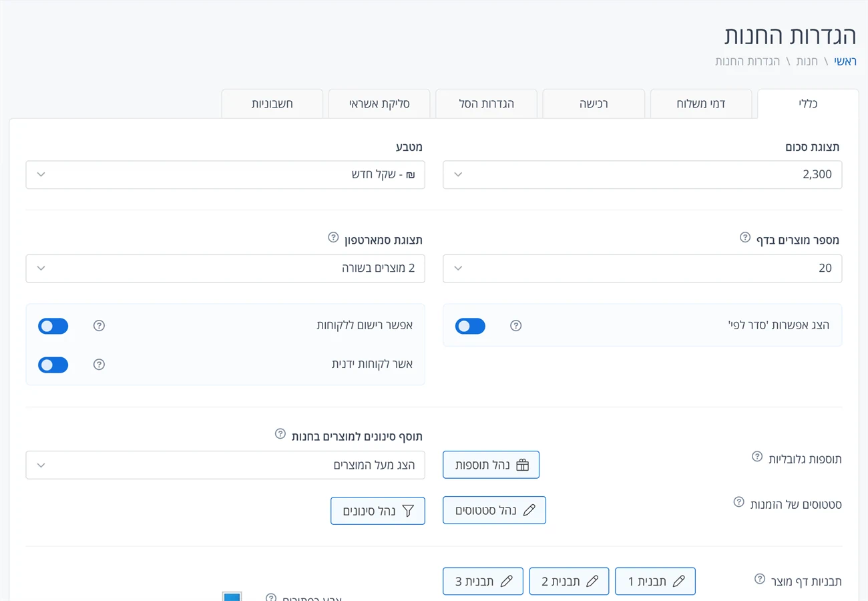This screenshot has width=868, height=601.
Task: Toggle the הצג אפשרות 'סדר לפי' switch
Action: point(470,326)
